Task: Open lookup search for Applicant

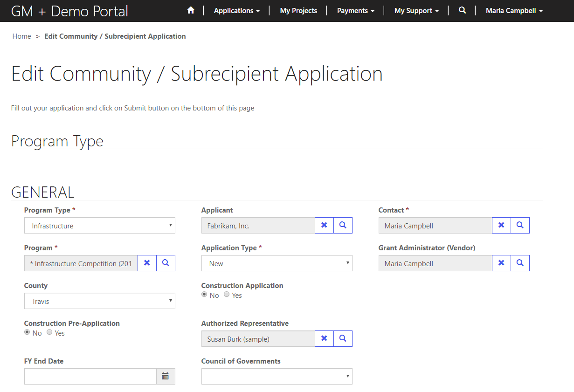Action: pos(343,225)
